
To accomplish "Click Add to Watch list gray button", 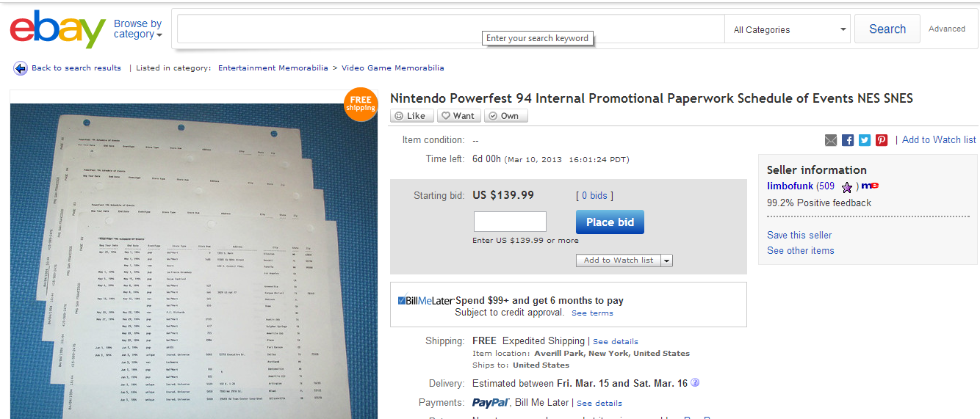I will pos(619,260).
